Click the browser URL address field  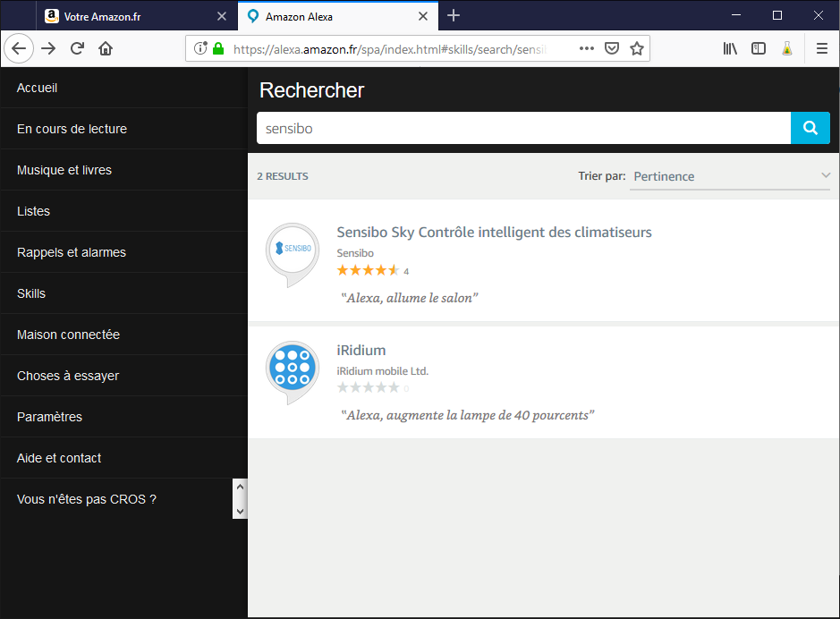(389, 48)
